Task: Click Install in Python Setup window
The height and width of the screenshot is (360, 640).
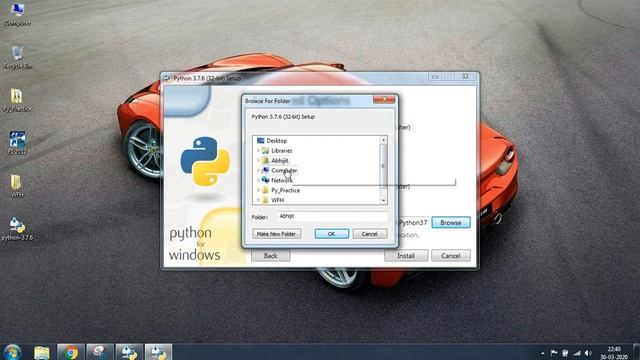Action: [x=406, y=256]
